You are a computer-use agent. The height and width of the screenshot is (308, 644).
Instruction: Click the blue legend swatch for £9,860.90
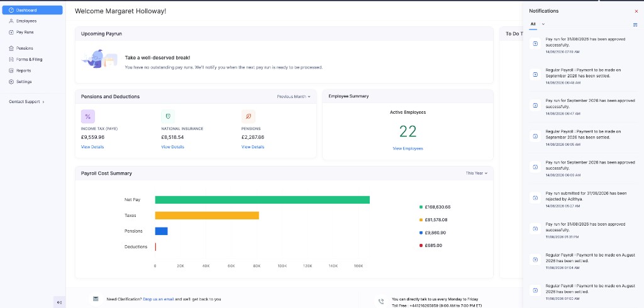click(421, 233)
